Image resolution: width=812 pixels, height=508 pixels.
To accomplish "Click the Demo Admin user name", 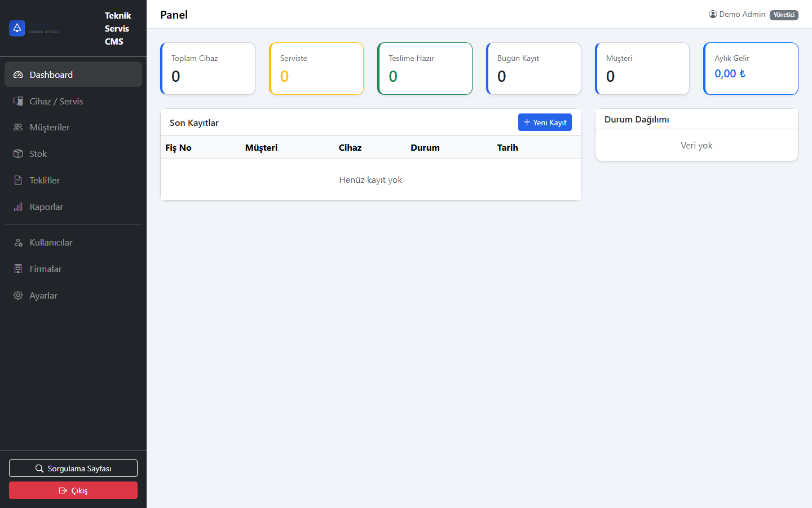I will (x=742, y=14).
